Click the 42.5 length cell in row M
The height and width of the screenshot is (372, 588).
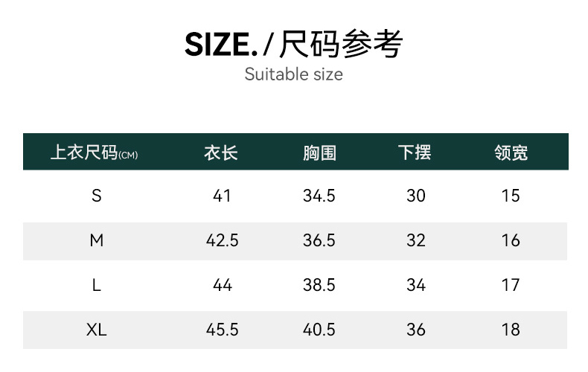coord(222,240)
